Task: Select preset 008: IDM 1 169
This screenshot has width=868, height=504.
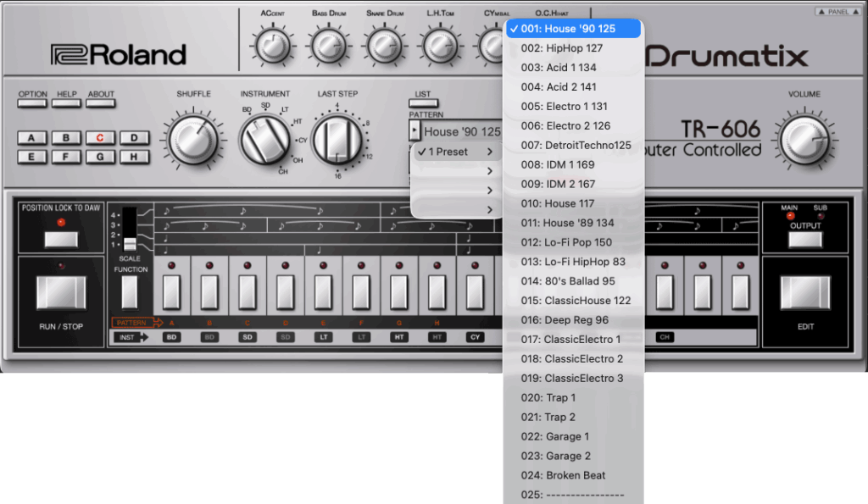Action: pos(574,164)
